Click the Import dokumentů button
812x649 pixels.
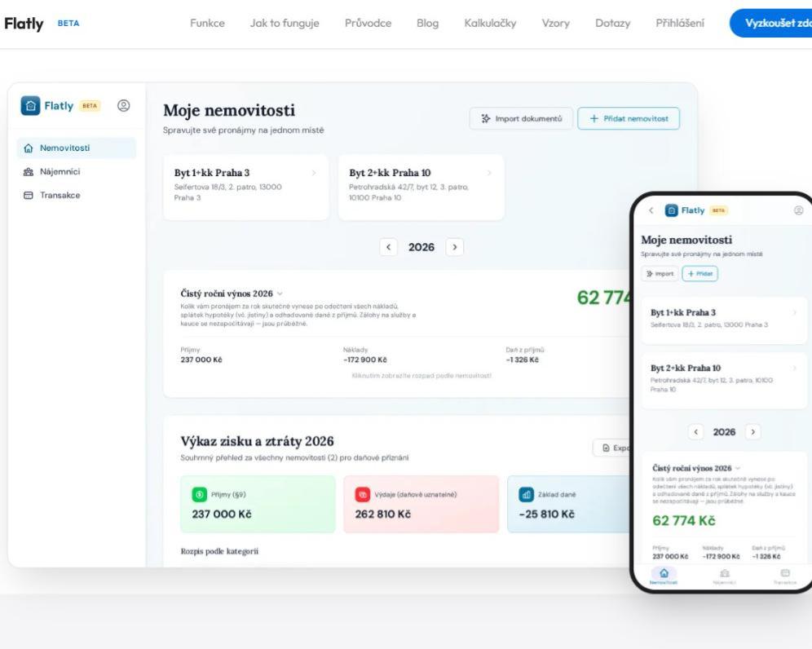point(521,118)
